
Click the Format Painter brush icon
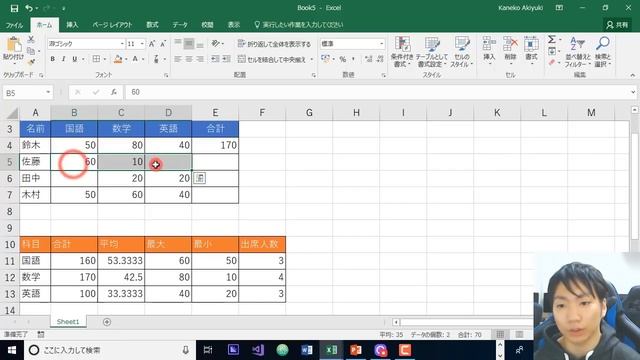[31, 62]
